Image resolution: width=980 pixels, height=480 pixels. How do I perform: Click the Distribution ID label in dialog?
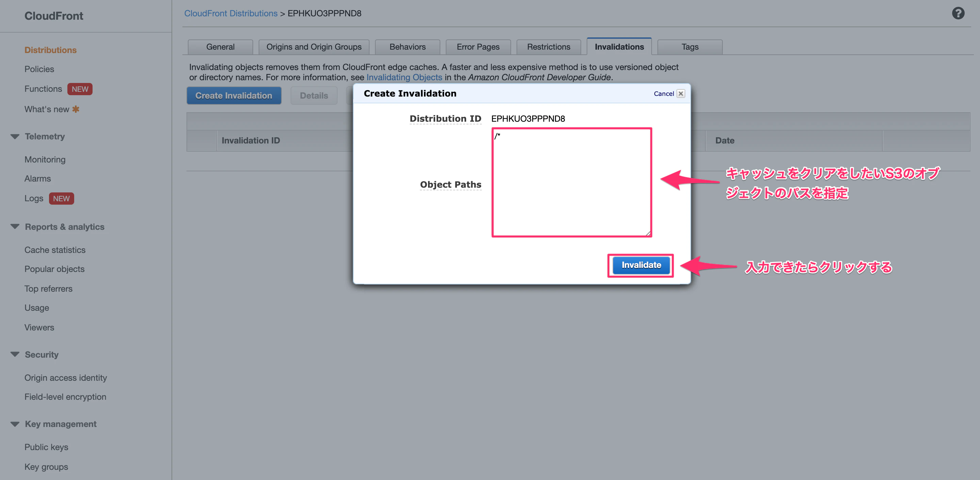445,119
